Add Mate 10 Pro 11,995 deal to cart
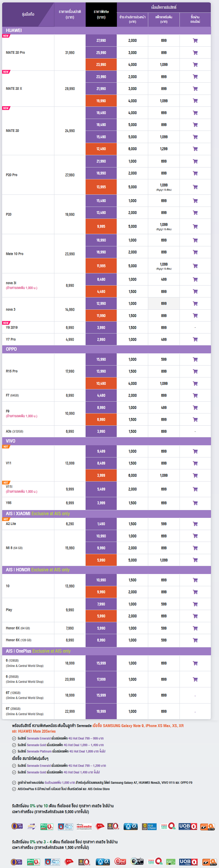The height and width of the screenshot is (868, 219). 195,266
